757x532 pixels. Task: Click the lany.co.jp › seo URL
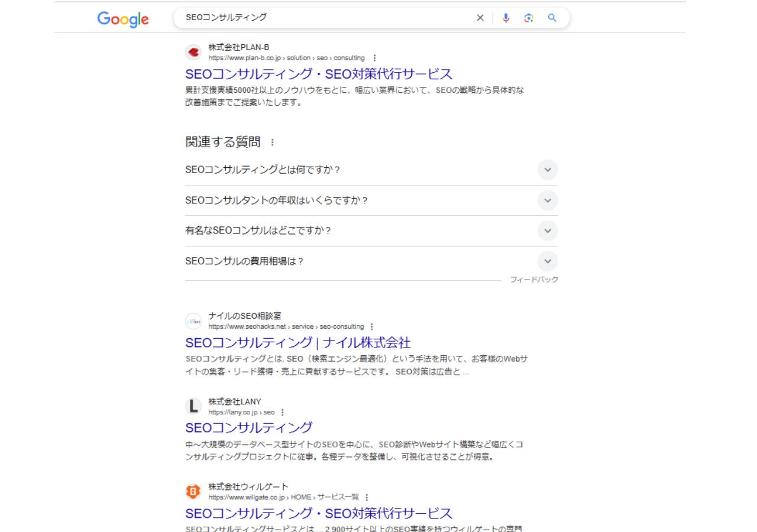pyautogui.click(x=241, y=412)
